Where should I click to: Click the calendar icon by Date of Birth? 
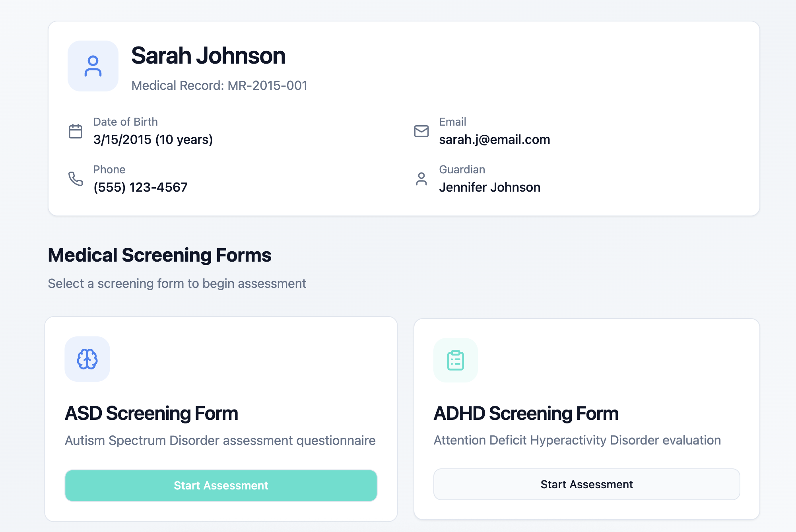tap(76, 131)
